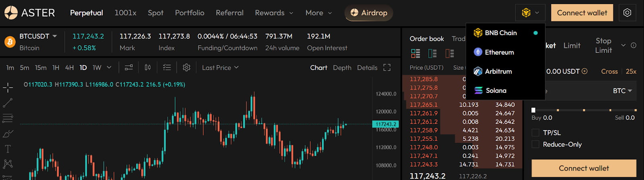Expand the Rewards menu
The width and height of the screenshot is (644, 180).
tap(274, 13)
